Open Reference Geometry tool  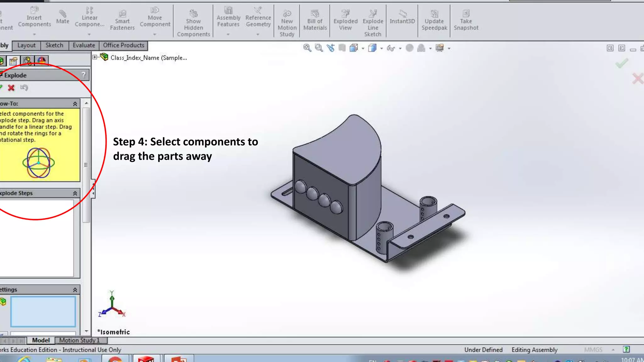(258, 17)
